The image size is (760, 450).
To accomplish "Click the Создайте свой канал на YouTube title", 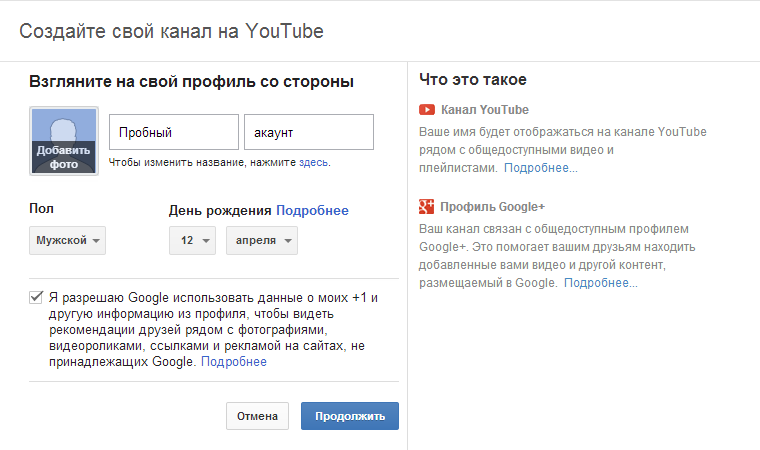I will tap(171, 32).
